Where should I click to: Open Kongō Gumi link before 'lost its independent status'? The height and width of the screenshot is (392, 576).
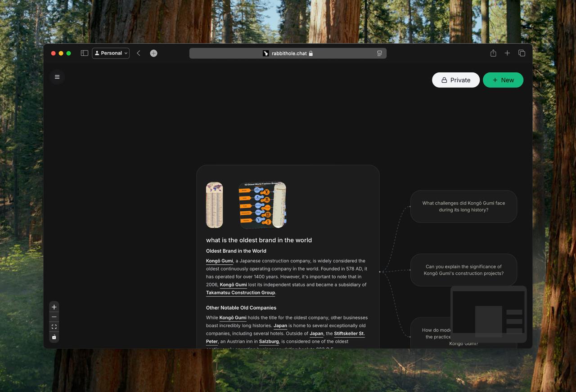point(233,285)
